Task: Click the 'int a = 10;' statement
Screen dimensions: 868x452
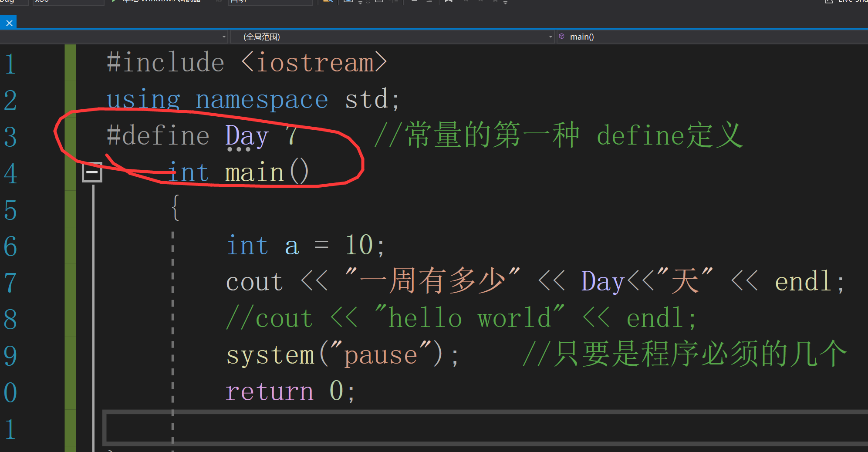Action: pyautogui.click(x=306, y=245)
